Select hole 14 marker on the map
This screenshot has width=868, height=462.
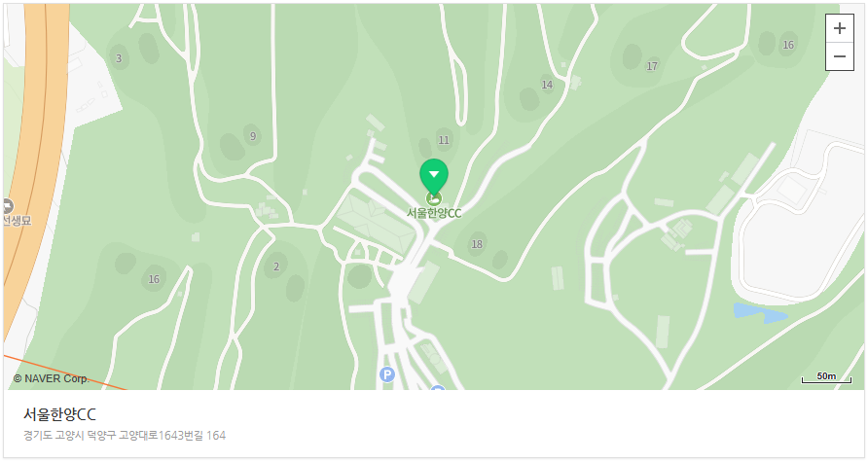tap(547, 85)
